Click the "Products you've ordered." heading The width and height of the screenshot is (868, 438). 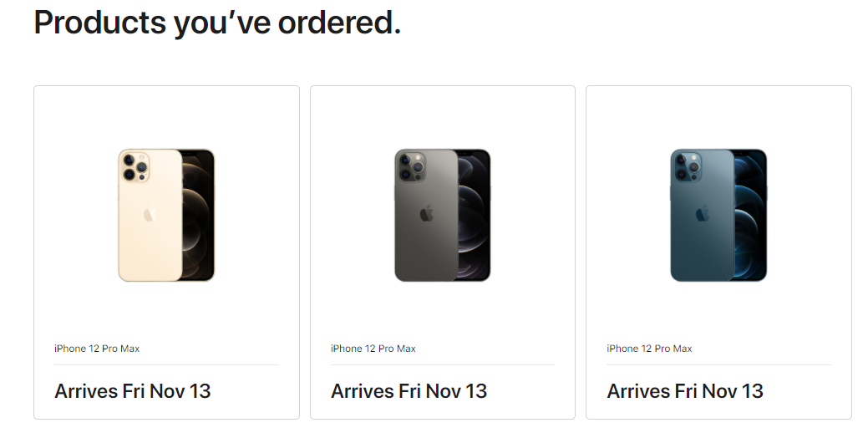click(x=217, y=23)
